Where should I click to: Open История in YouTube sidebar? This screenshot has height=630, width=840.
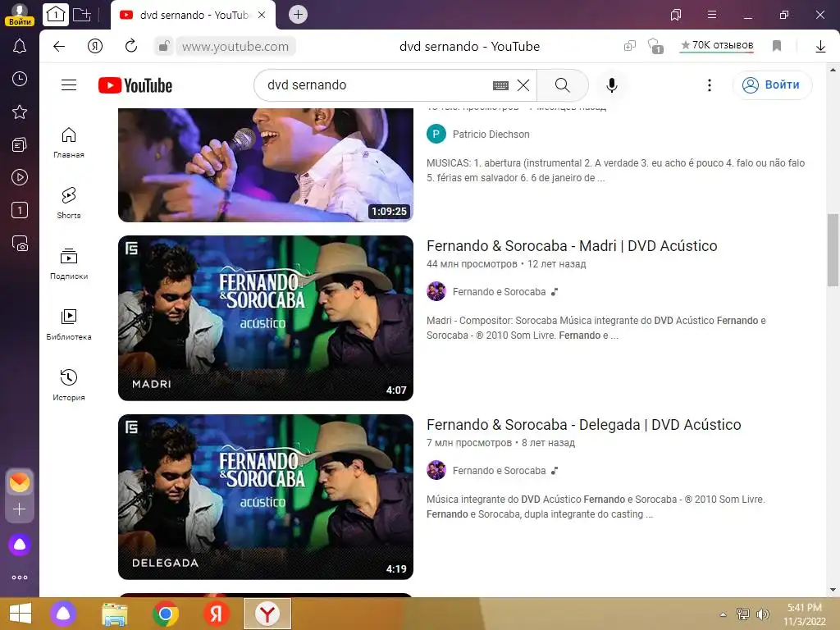tap(69, 386)
